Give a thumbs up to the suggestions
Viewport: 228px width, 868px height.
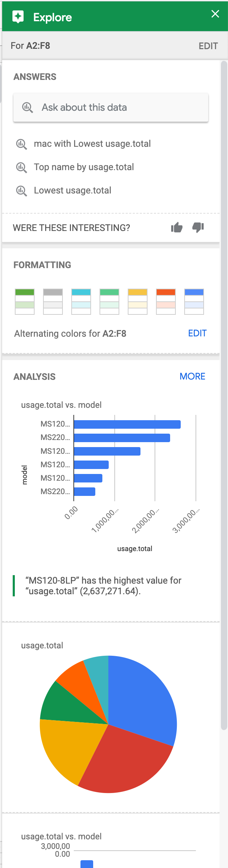tap(176, 227)
